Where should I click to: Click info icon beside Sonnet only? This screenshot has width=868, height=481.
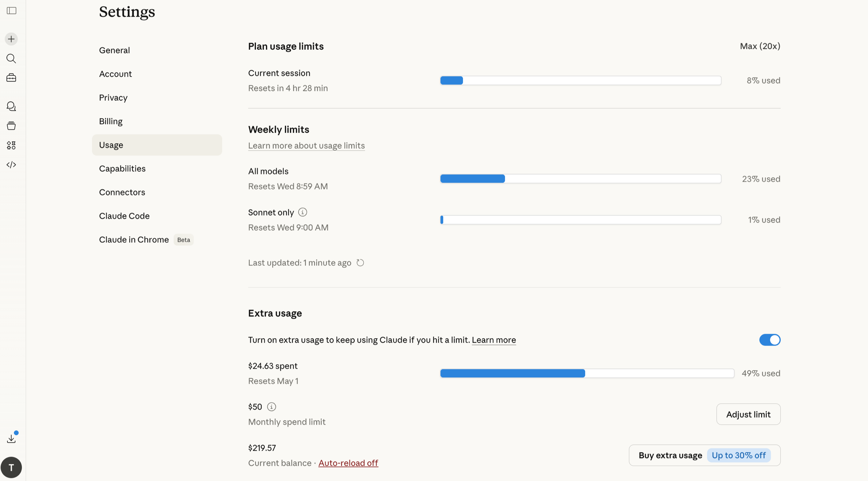(302, 212)
